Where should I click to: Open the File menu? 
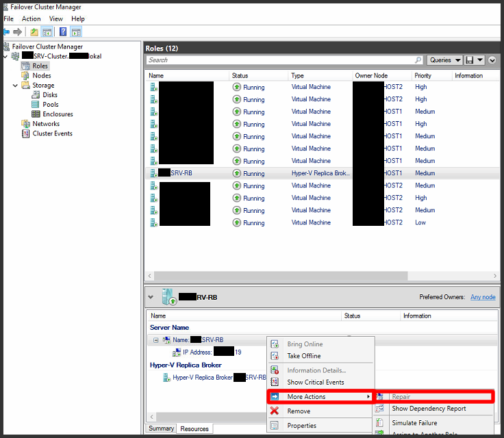(x=9, y=19)
